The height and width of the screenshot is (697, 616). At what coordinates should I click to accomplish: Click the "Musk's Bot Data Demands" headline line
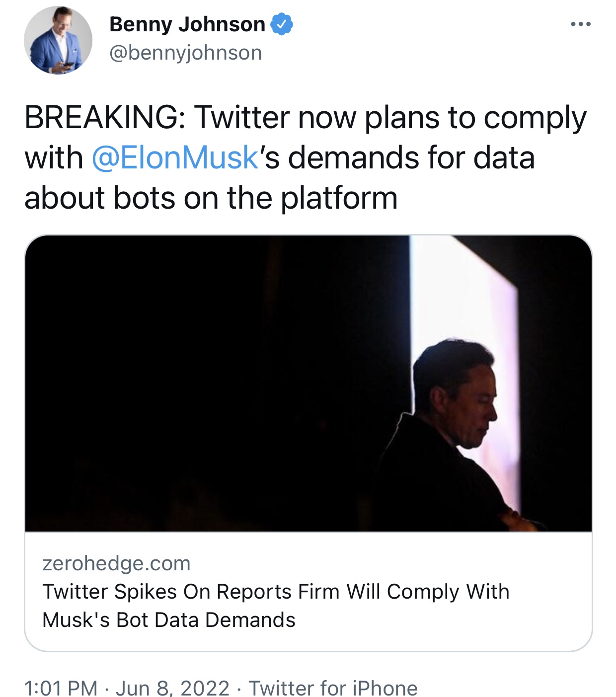pos(169,620)
